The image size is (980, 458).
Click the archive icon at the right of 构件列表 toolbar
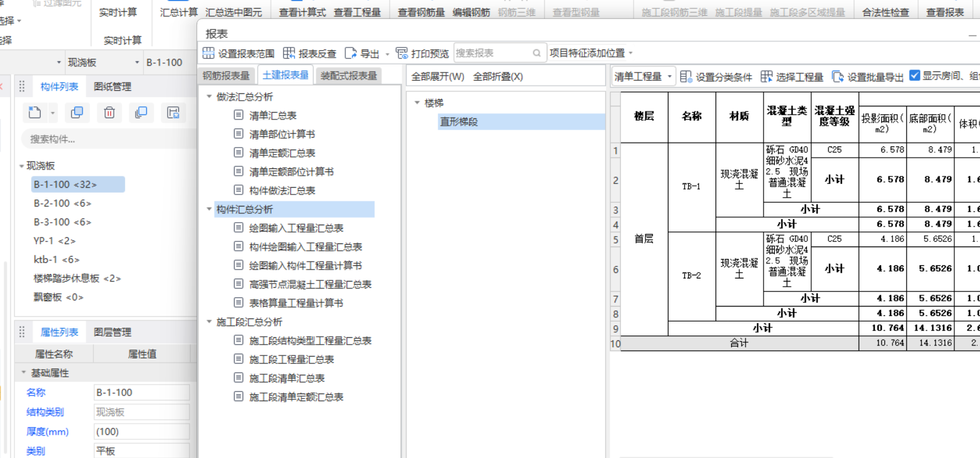click(173, 113)
